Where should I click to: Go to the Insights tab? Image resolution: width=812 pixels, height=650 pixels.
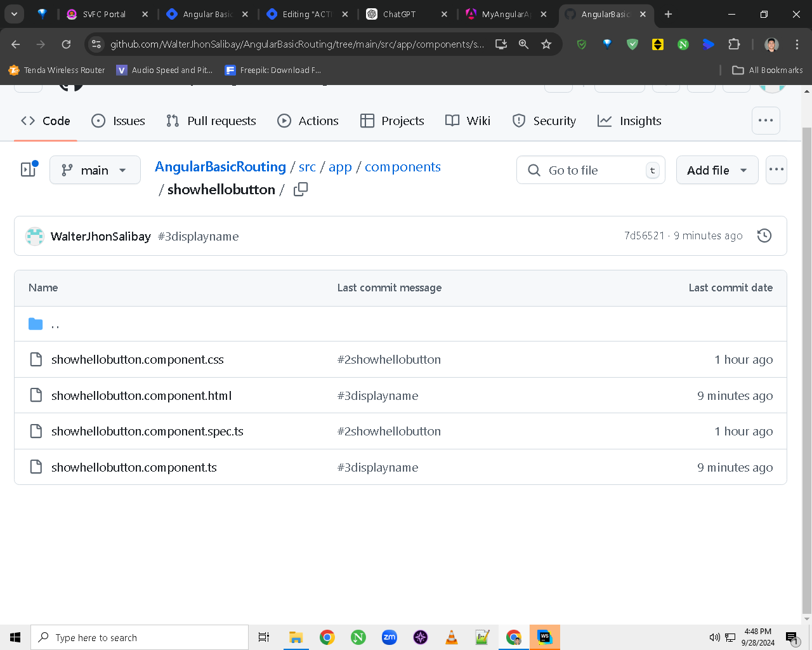[630, 121]
